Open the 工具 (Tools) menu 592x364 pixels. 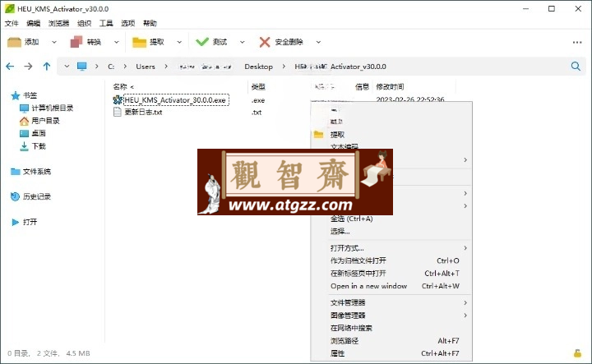106,23
